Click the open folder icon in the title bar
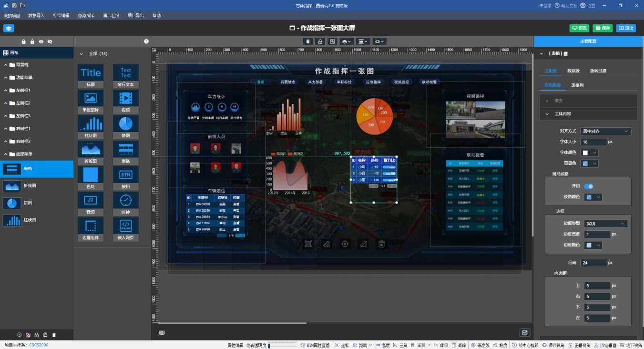Screen dimensions: 644x349 (x=22, y=5)
